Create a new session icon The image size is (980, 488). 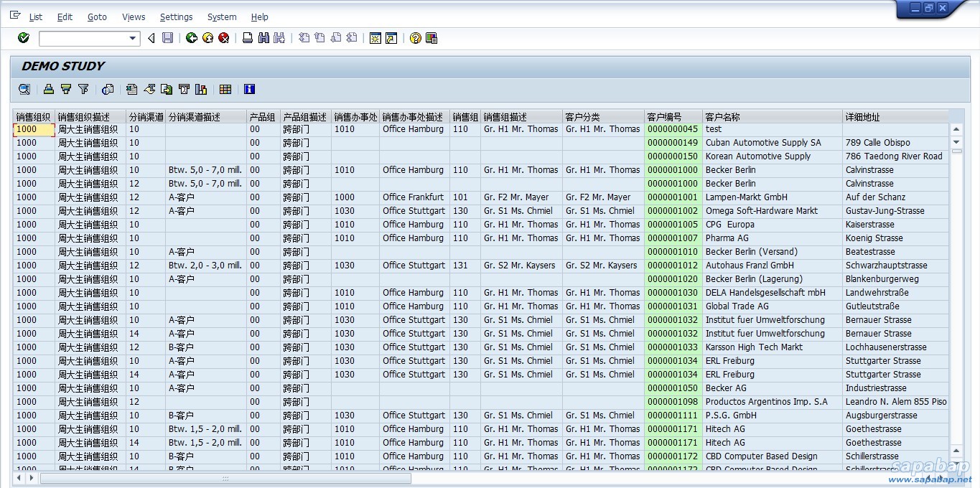[x=375, y=38]
